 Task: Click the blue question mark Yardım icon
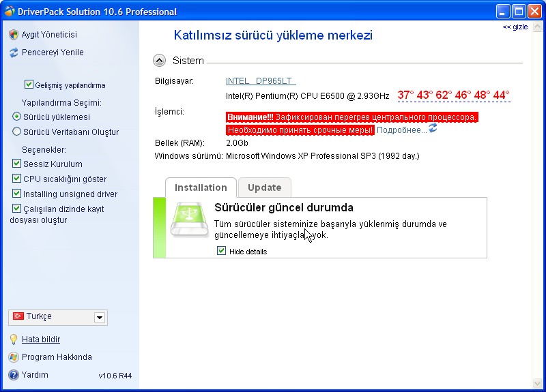click(14, 375)
